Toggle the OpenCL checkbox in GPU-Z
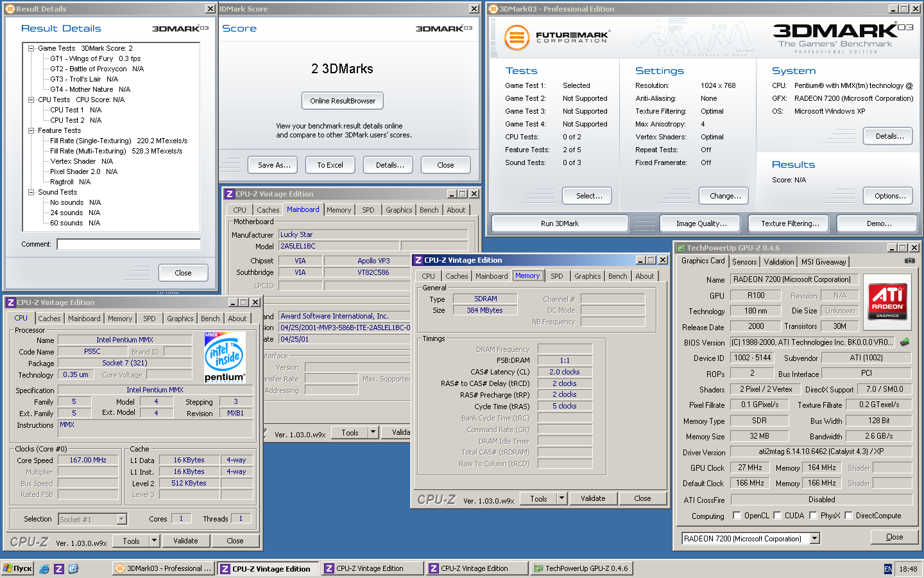 tap(737, 516)
